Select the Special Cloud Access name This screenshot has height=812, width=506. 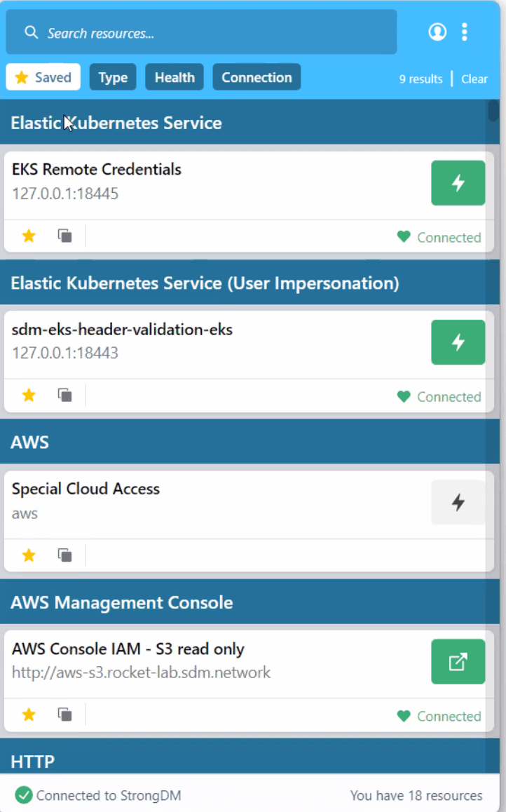86,489
